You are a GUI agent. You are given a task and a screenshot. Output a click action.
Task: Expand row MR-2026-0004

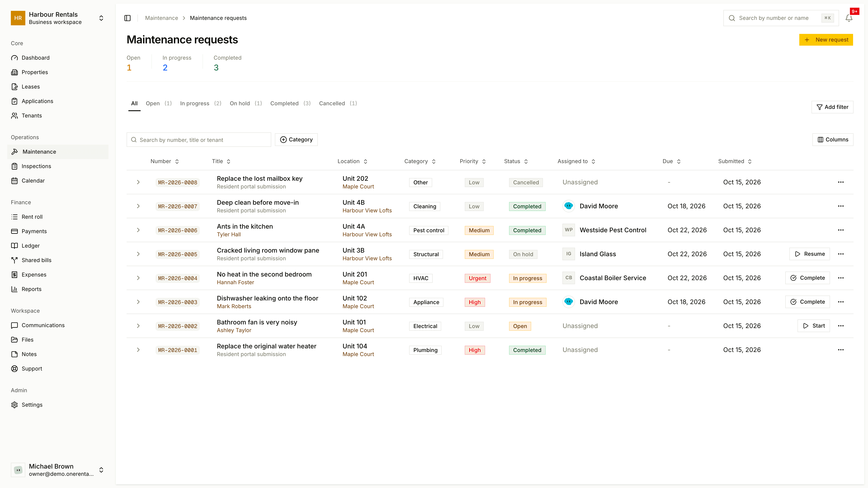[x=138, y=278]
